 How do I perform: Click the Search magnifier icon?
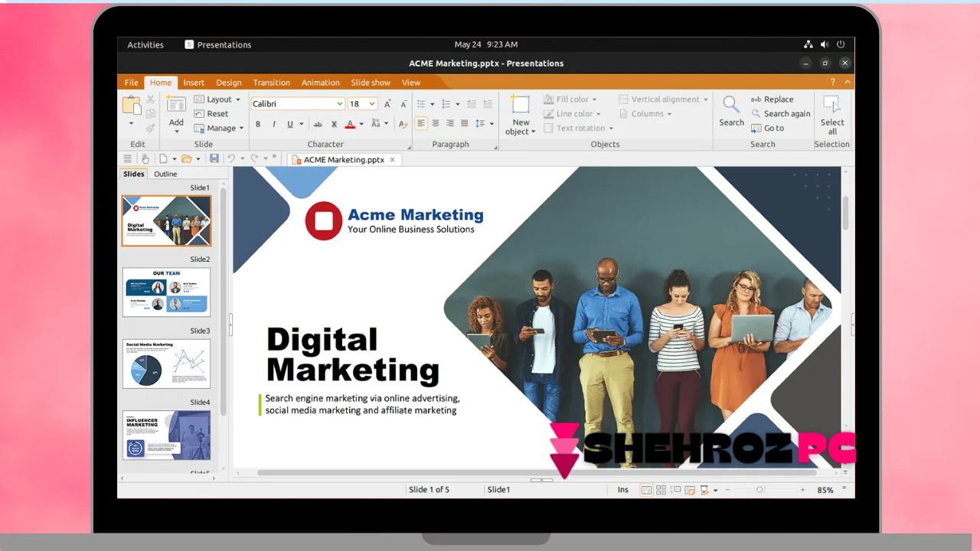(x=731, y=104)
